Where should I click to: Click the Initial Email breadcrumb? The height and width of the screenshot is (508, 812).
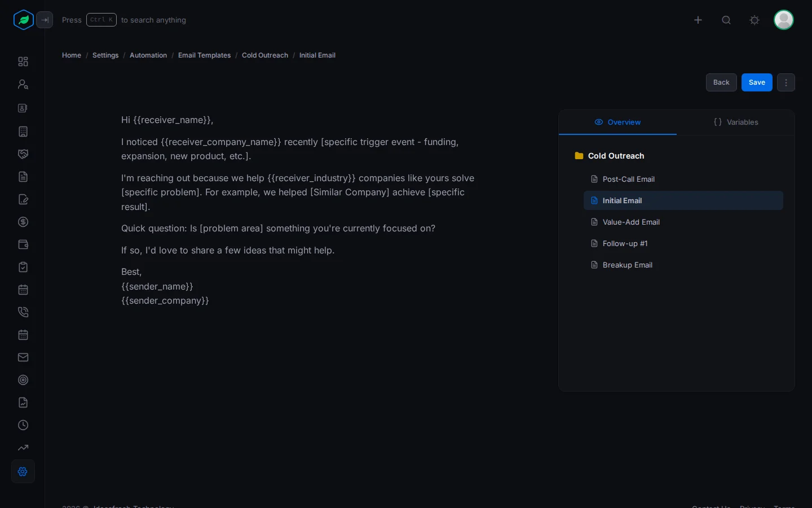pyautogui.click(x=317, y=55)
